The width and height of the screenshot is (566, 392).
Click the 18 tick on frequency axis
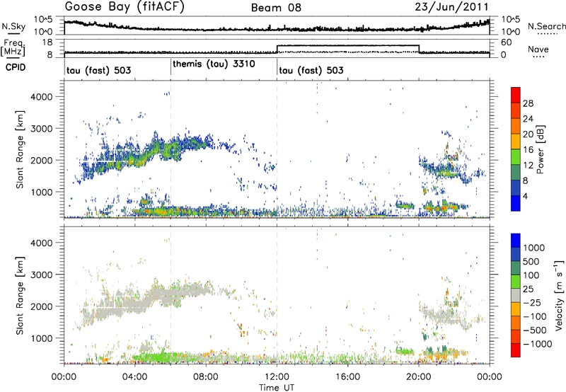coord(47,42)
